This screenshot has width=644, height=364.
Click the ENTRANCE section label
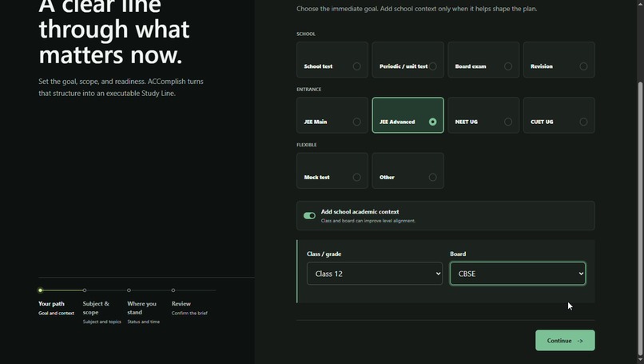click(x=309, y=90)
